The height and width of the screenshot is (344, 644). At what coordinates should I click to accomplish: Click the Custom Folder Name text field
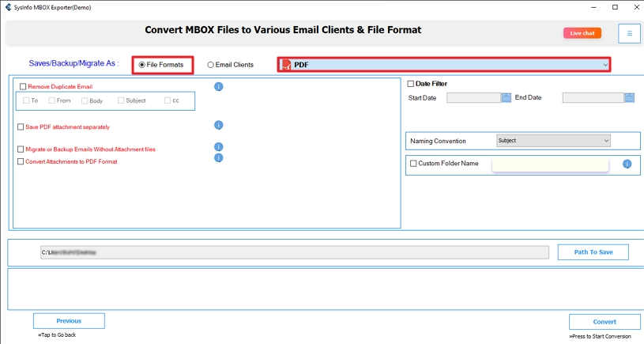point(550,164)
